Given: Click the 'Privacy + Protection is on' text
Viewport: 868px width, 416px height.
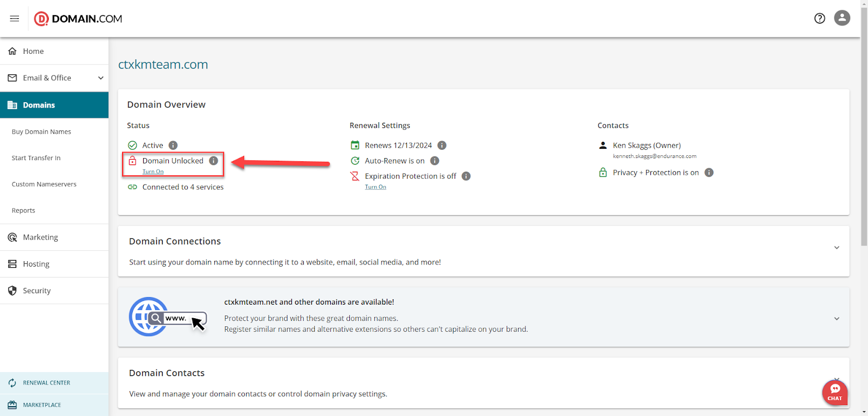Looking at the screenshot, I should point(656,173).
